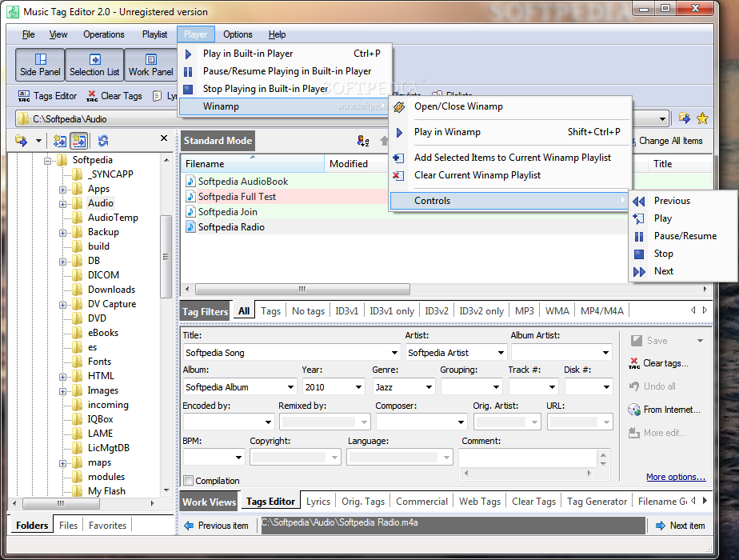The width and height of the screenshot is (739, 560).
Task: Open the Tags Editor toolbar item
Action: tap(47, 96)
